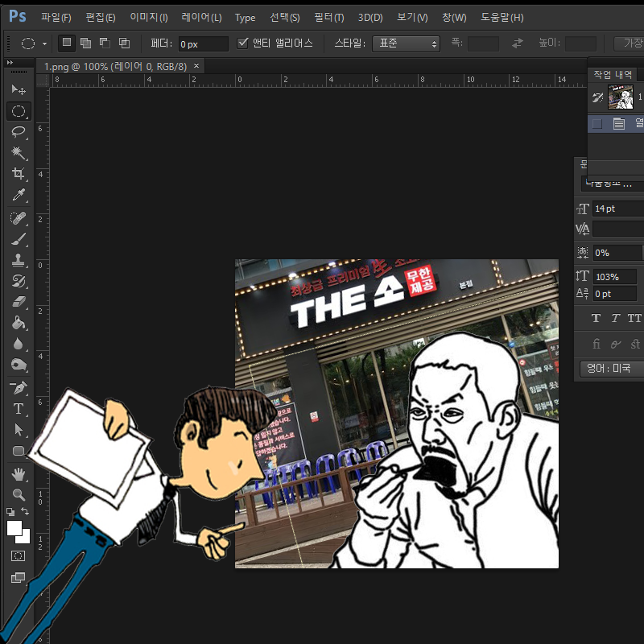The image size is (644, 644).
Task: Select the Eraser tool
Action: pyautogui.click(x=18, y=302)
